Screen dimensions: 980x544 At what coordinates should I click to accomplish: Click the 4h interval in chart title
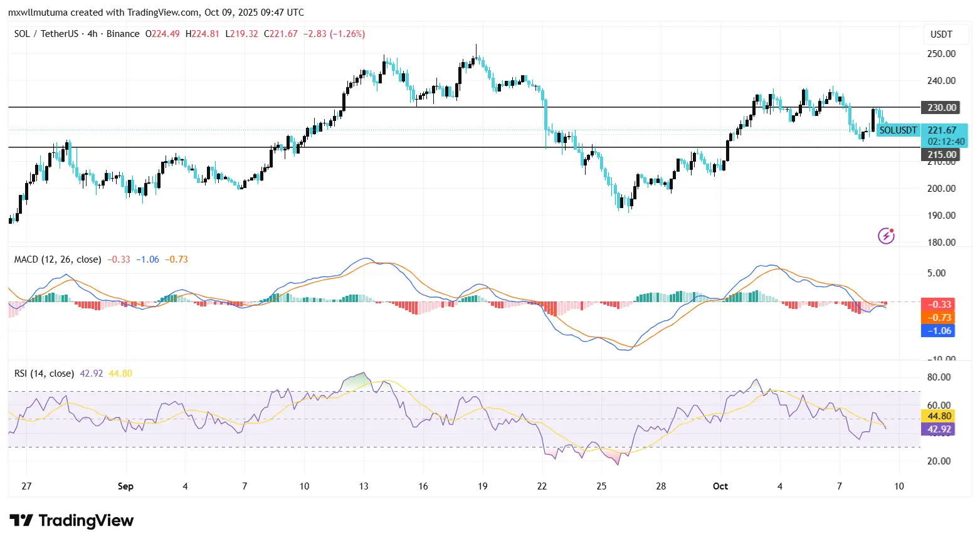click(92, 34)
